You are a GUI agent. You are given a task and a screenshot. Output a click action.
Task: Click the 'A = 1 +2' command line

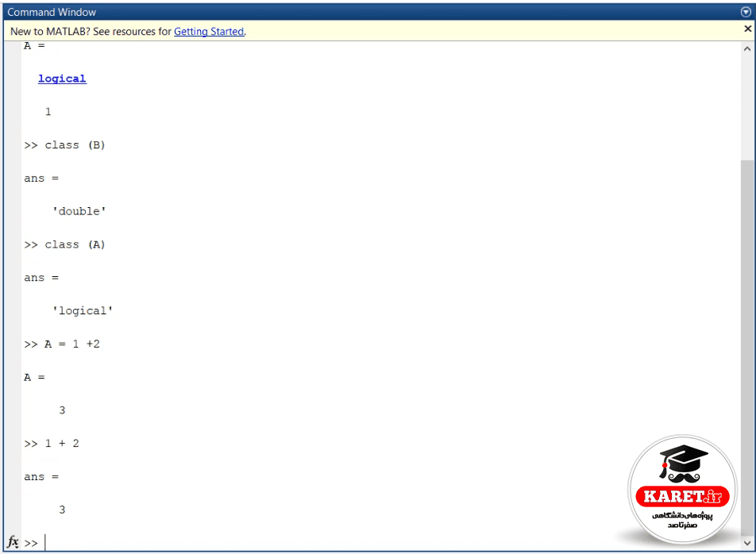62,344
